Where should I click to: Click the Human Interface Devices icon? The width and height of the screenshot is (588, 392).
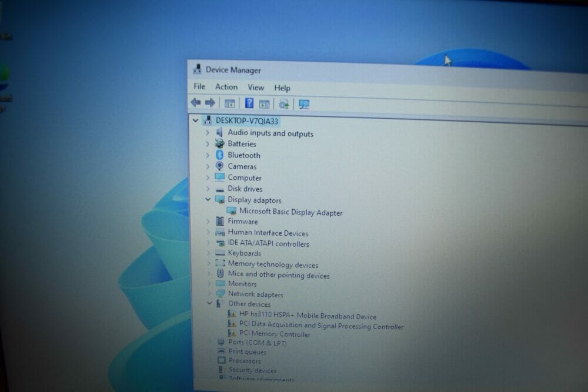220,232
